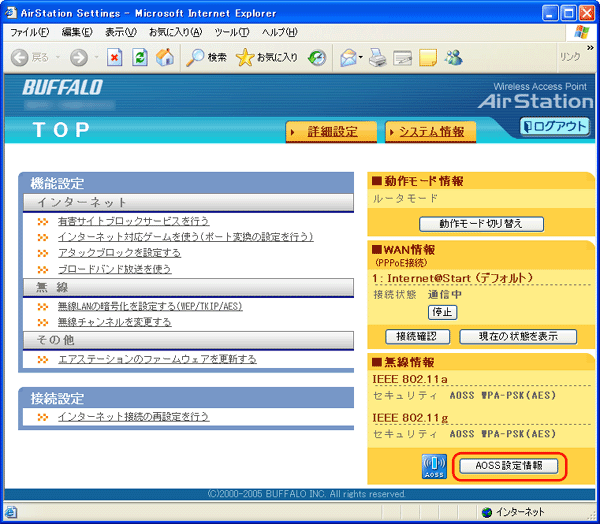Viewport: 600px width, 524px height.
Task: Click orange arrow bullet beside 有害サイトブロック
Action: [43, 222]
